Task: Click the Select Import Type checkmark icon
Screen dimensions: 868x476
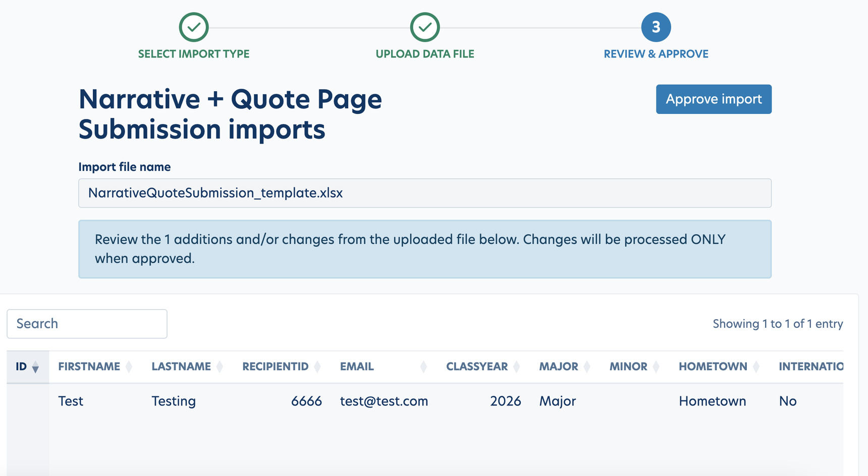Action: (194, 27)
